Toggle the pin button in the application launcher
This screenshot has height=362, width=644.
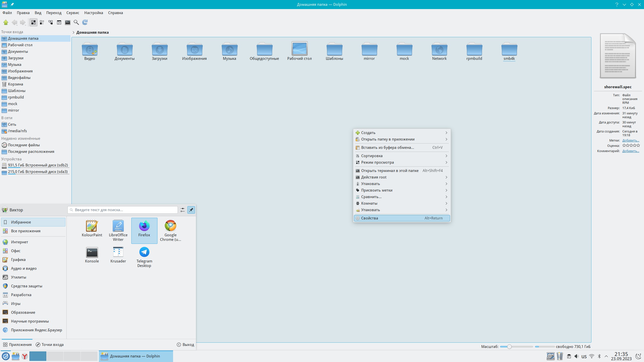click(x=191, y=210)
